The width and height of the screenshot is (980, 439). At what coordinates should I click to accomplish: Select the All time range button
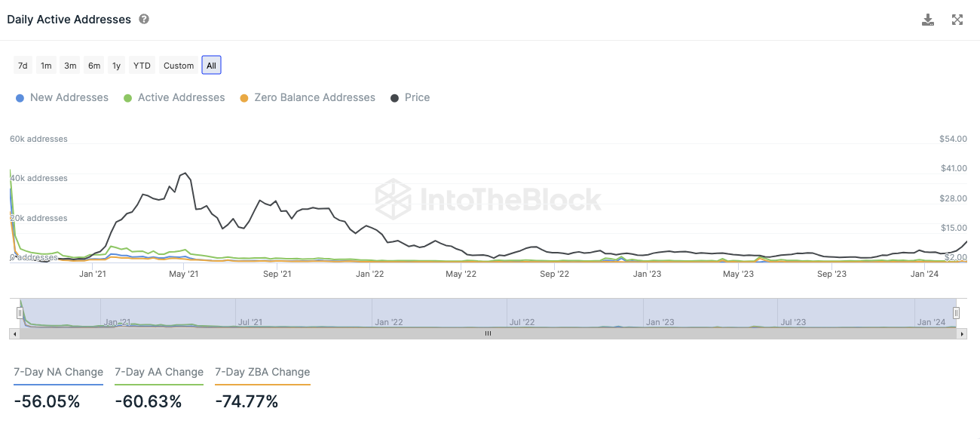point(211,66)
